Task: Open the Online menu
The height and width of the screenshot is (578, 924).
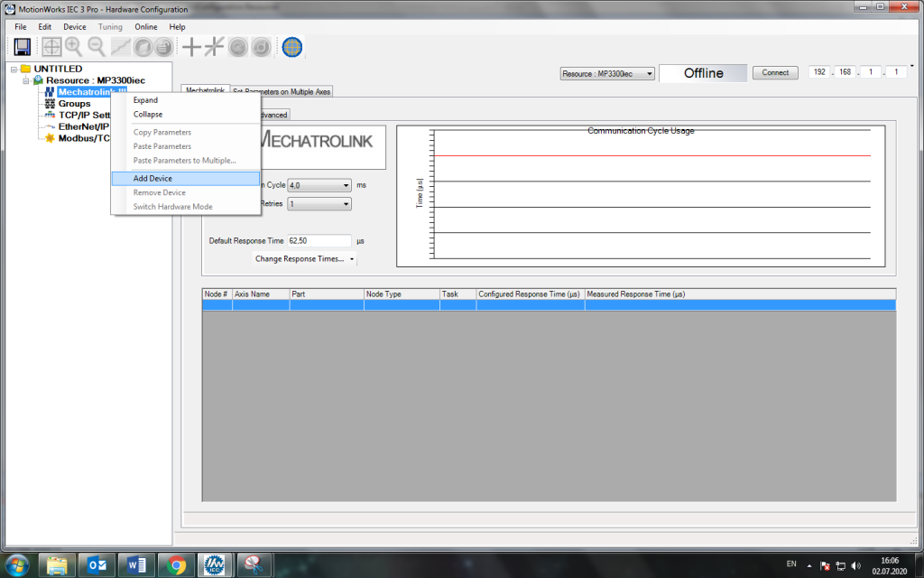Action: click(145, 26)
